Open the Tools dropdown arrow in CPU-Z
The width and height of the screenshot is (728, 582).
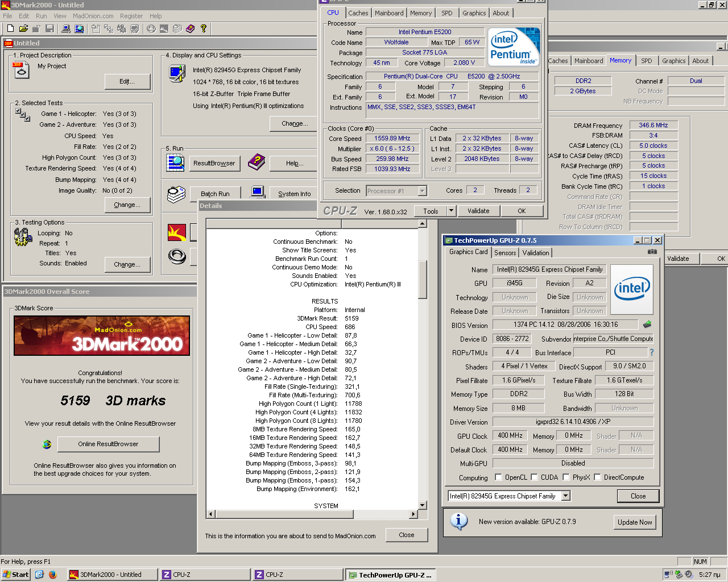pos(451,211)
